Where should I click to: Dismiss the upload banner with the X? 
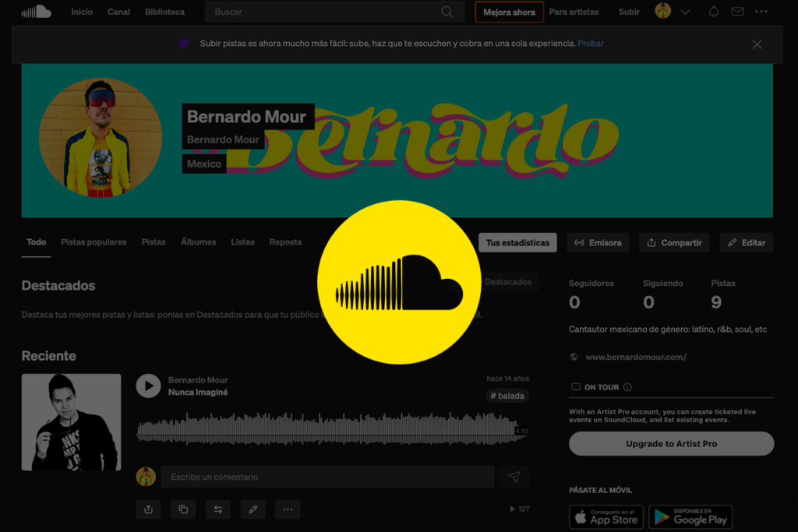[757, 44]
